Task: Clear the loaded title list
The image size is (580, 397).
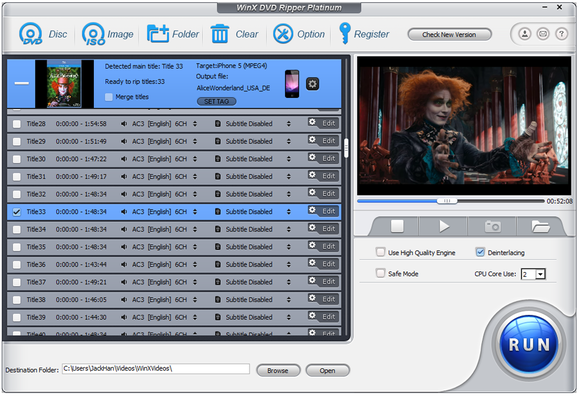Action: point(220,34)
